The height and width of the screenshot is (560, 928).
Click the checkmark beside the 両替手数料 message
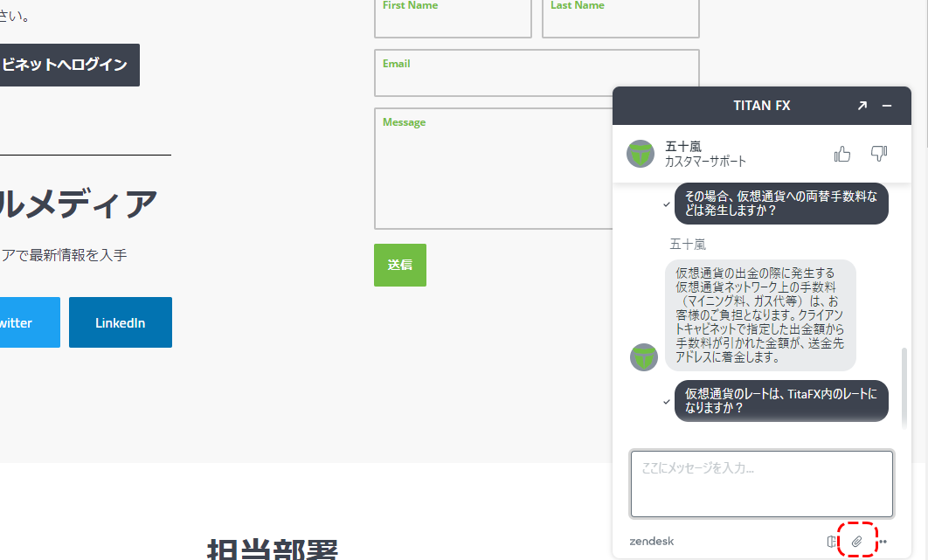click(667, 204)
